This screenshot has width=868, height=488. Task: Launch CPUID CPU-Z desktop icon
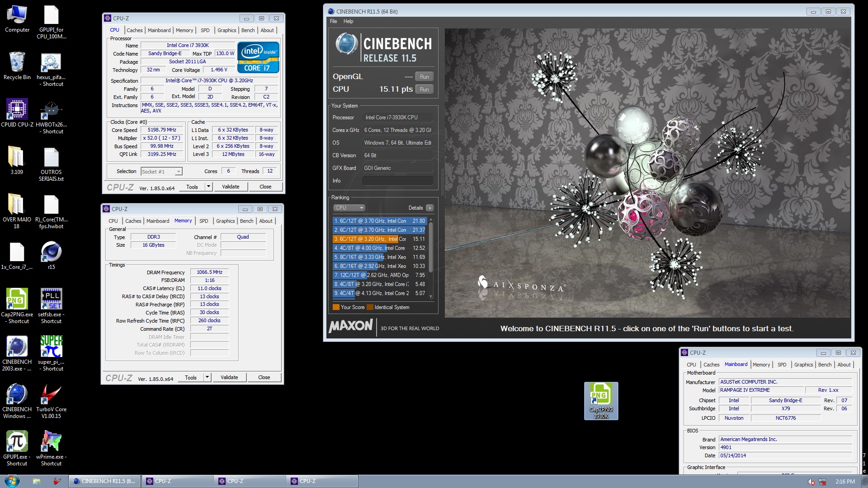(x=17, y=113)
